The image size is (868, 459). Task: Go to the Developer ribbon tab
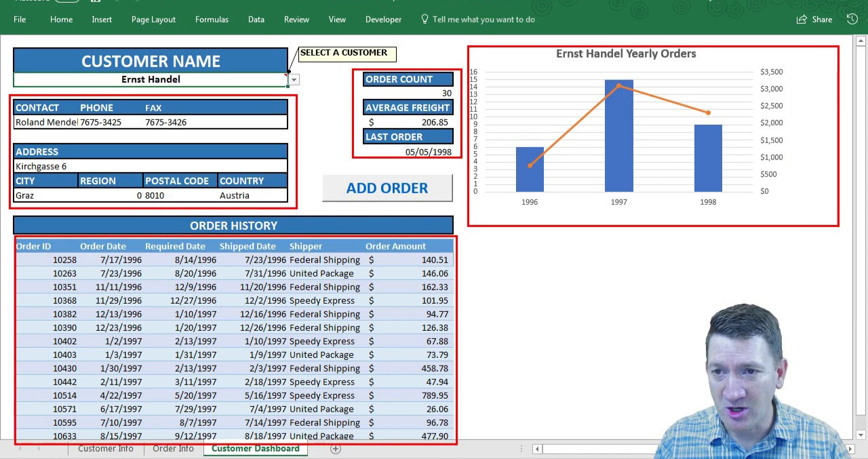(x=383, y=20)
